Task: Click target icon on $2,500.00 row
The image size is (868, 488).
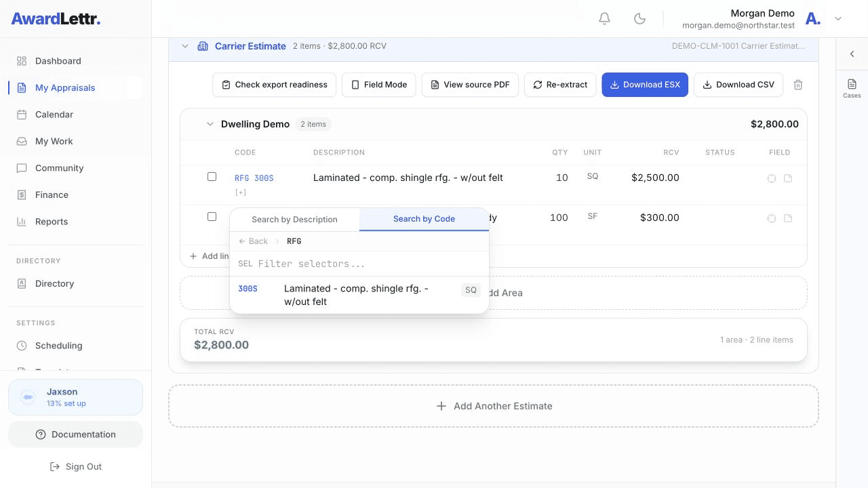Action: coord(771,179)
